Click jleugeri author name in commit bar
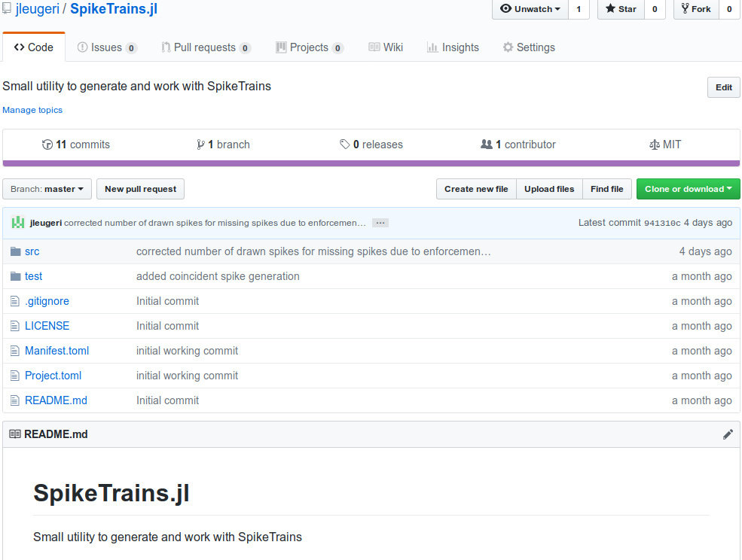The width and height of the screenshot is (742, 560). 46,223
